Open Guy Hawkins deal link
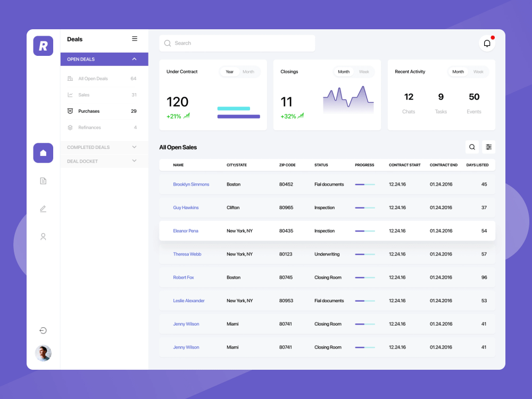Screen dimensions: 532x399 tap(186, 207)
